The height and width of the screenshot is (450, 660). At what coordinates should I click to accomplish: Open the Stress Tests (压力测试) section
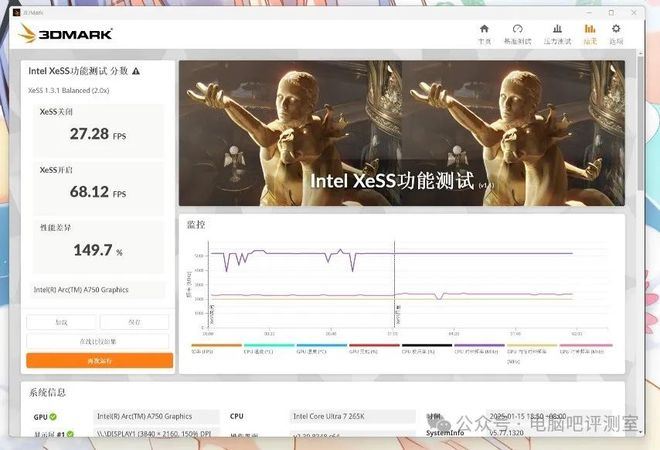[557, 34]
